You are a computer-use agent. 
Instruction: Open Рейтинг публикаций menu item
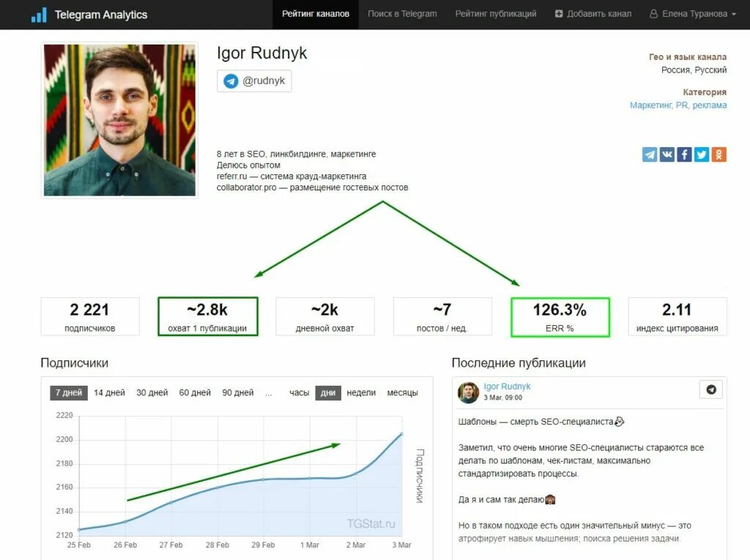pos(496,15)
